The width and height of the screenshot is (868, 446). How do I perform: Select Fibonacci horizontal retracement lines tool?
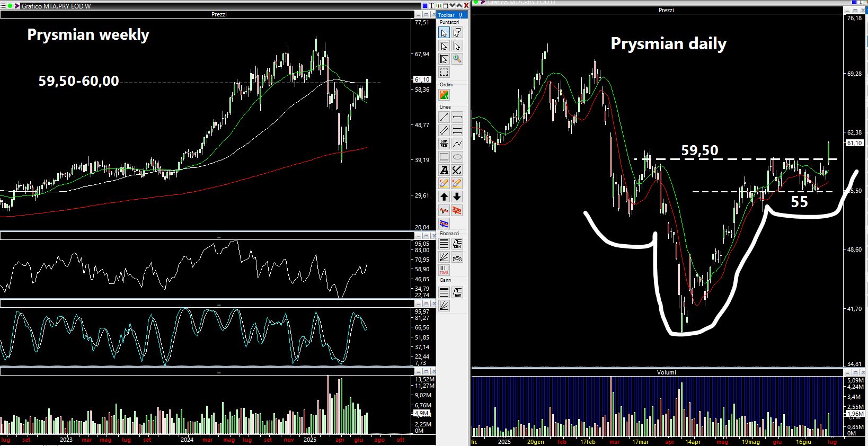pyautogui.click(x=444, y=244)
